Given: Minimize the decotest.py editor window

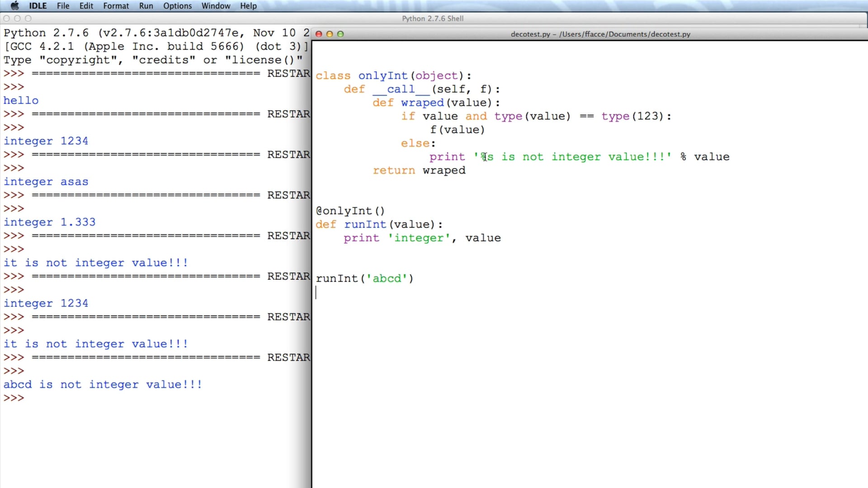Looking at the screenshot, I should pyautogui.click(x=330, y=34).
